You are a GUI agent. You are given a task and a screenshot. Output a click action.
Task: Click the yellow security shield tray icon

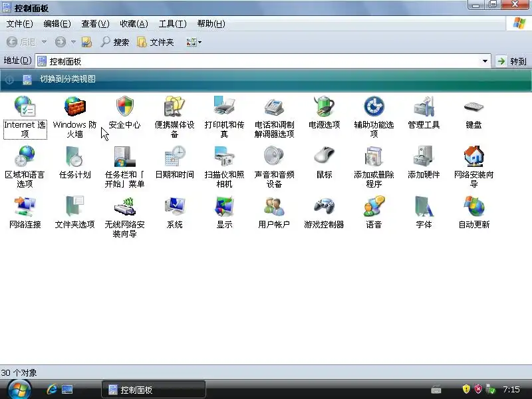466,389
